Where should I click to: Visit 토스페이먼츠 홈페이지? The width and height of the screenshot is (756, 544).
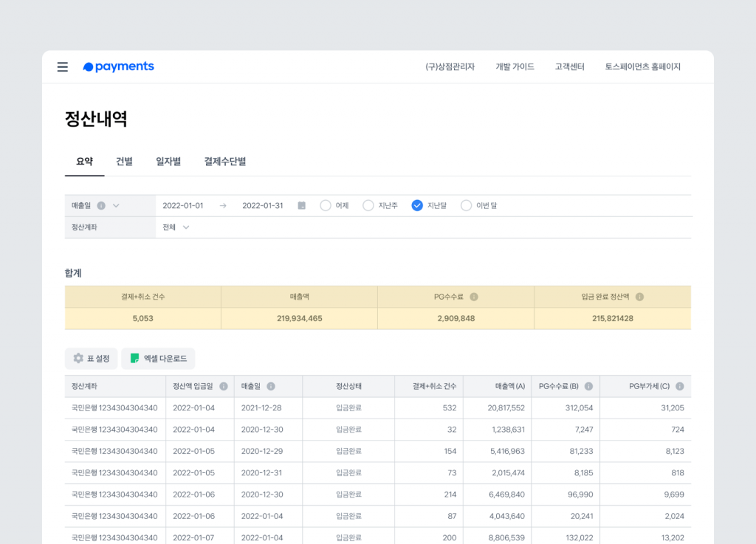pyautogui.click(x=643, y=67)
